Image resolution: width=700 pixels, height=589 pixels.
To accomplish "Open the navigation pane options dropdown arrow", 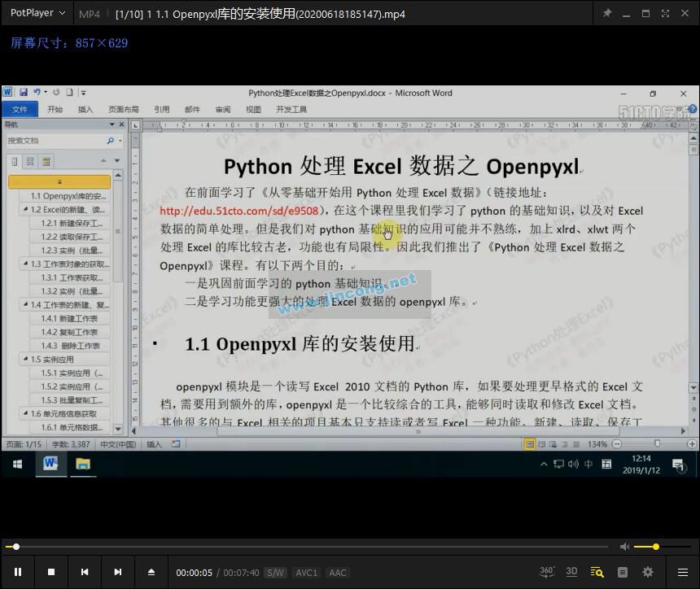I will tap(112, 124).
